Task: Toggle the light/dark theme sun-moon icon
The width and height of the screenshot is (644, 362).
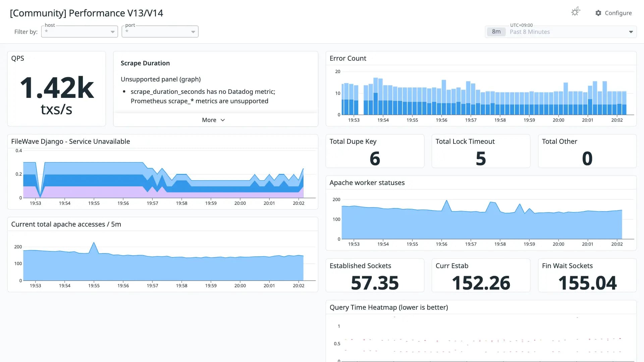Action: pos(576,12)
